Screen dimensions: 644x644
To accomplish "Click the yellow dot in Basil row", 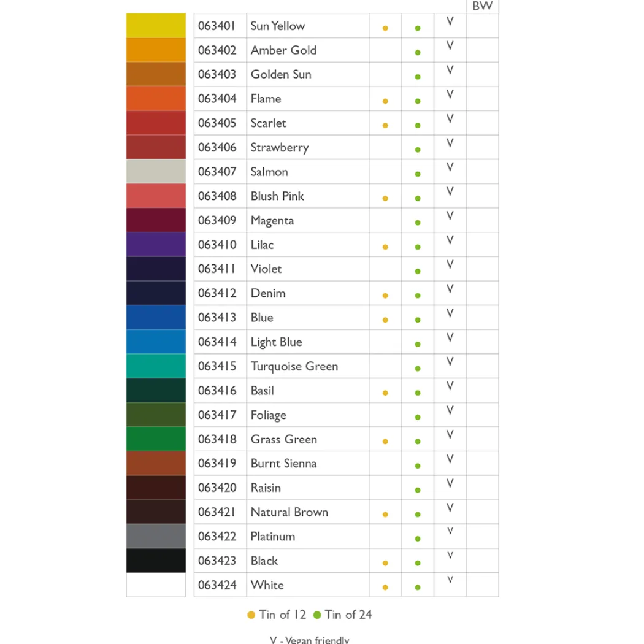I will tap(385, 393).
